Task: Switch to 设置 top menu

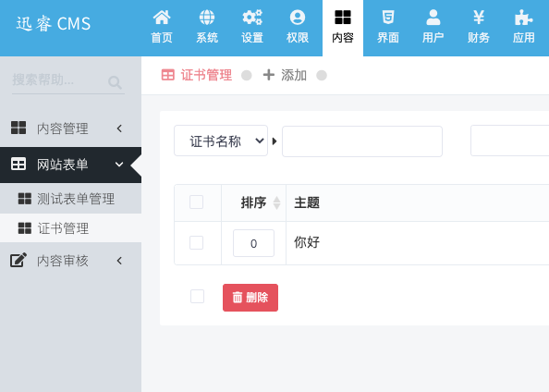Action: coord(252,28)
